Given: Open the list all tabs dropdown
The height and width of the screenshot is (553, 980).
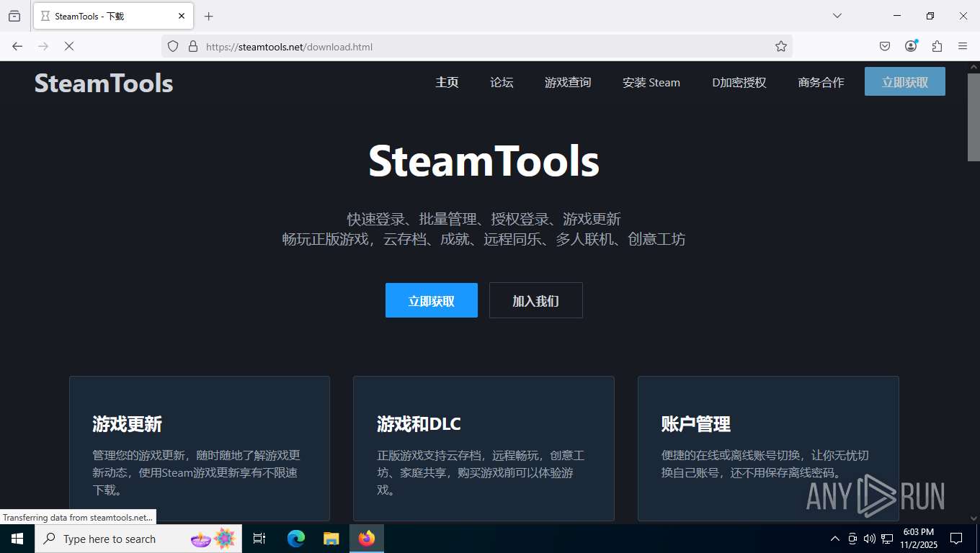Looking at the screenshot, I should pos(837,16).
